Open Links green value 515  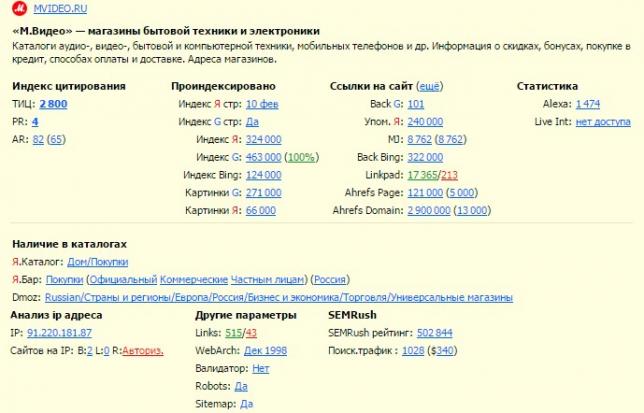[233, 333]
